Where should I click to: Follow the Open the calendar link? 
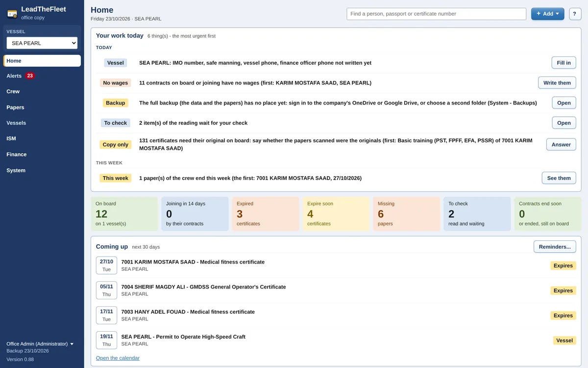pos(118,358)
